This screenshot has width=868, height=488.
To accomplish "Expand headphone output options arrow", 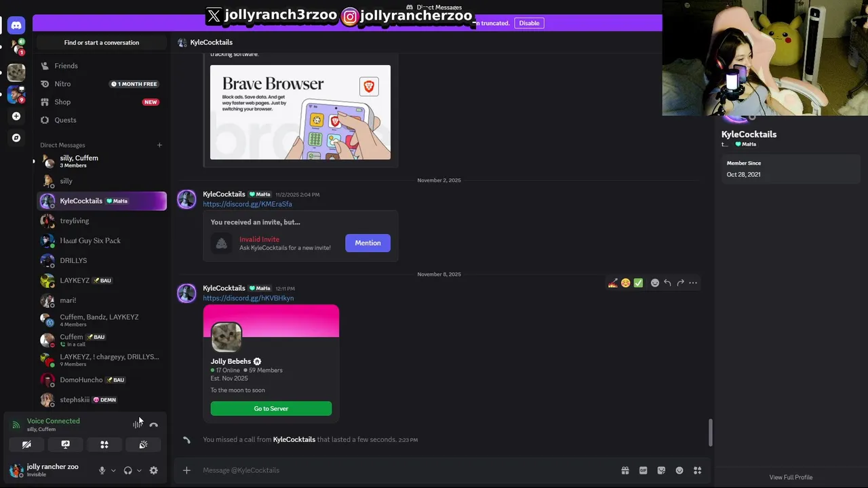I will tap(139, 470).
